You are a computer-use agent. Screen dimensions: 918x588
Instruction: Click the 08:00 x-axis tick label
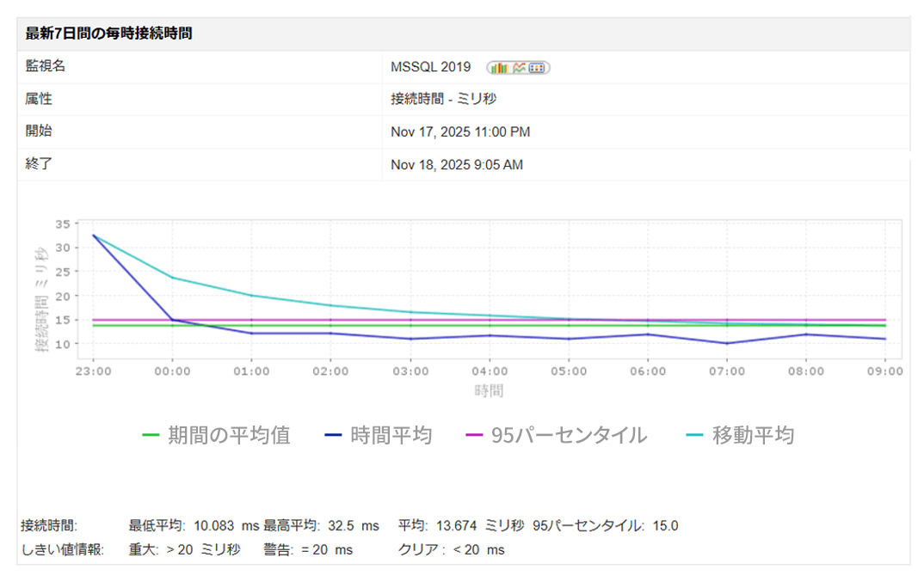click(806, 371)
